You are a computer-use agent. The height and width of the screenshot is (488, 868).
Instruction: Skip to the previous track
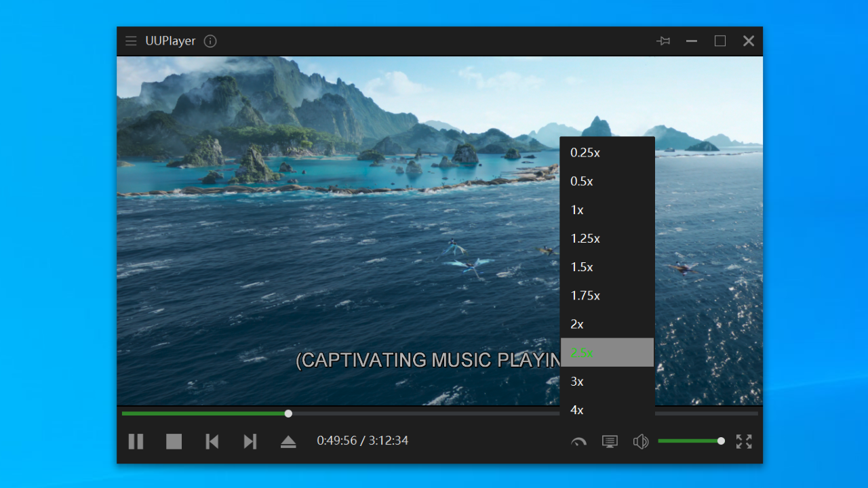pos(212,442)
